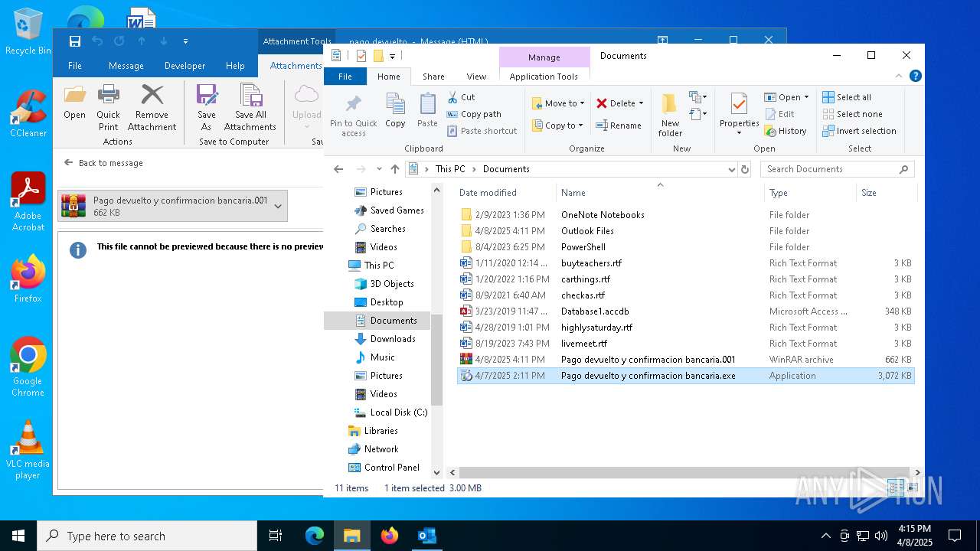Open Outlook Message tab
Screen dimensions: 980x551
coord(126,66)
